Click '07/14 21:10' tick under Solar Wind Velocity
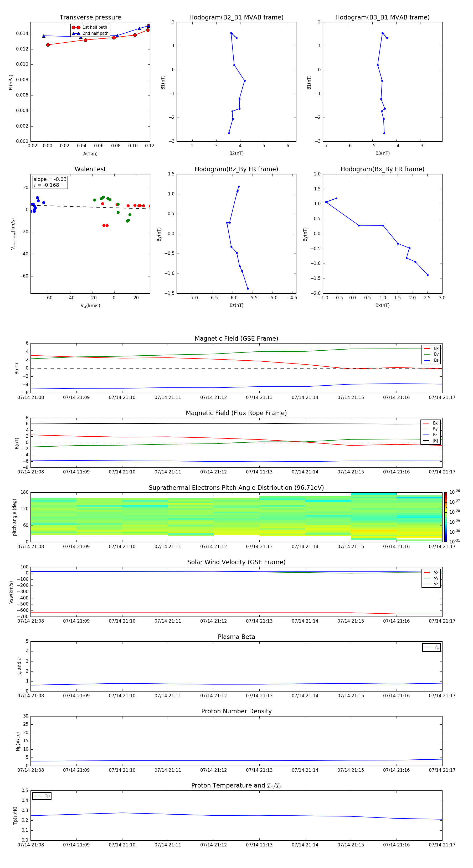Image resolution: width=473 pixels, height=868 pixels. [x=122, y=621]
